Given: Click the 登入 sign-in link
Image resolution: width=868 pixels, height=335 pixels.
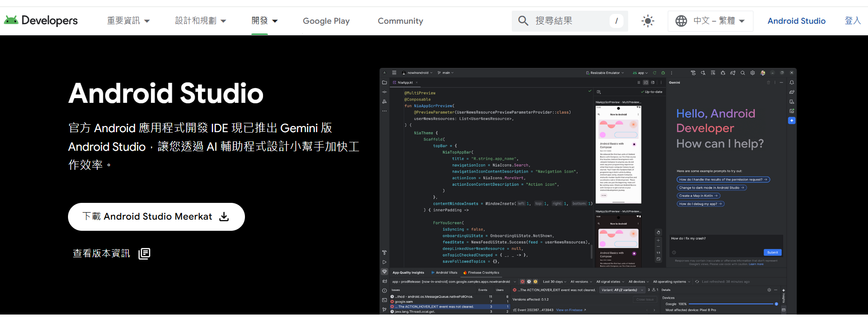Looking at the screenshot, I should coord(853,21).
